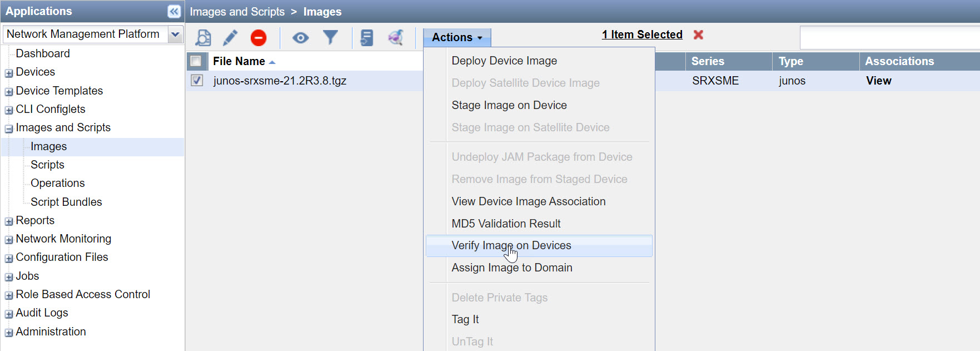Select Deploy Device Image from Actions menu
Screen dimensions: 980x351
tap(504, 61)
